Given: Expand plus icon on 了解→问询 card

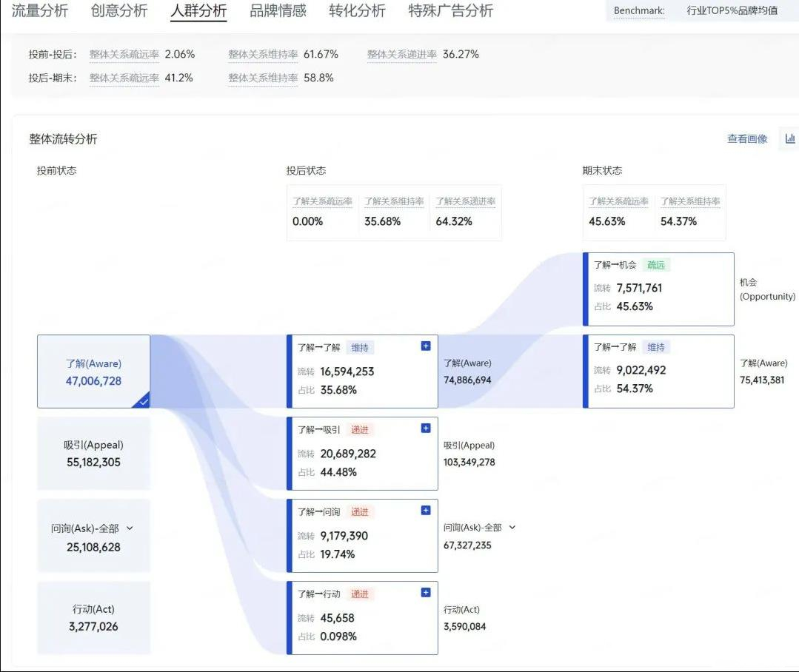Looking at the screenshot, I should pos(426,511).
